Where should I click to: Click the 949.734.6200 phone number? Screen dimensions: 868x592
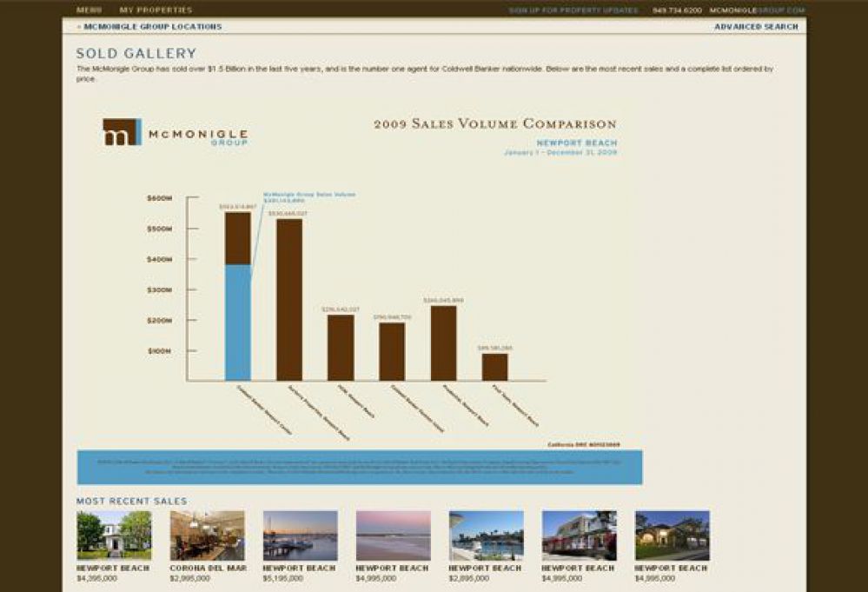677,10
